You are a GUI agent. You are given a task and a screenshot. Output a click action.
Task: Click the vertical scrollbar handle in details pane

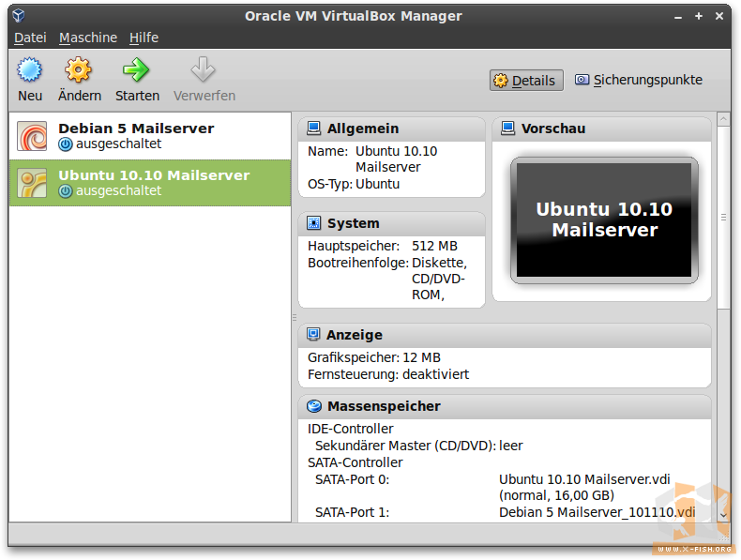723,218
